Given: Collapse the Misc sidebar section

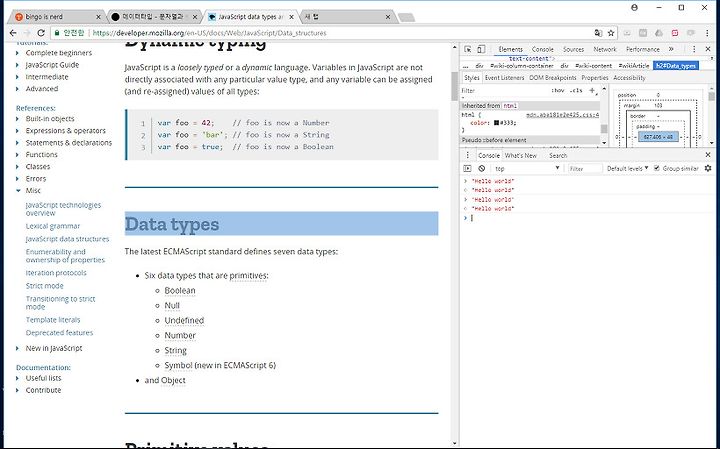Looking at the screenshot, I should pos(18,191).
